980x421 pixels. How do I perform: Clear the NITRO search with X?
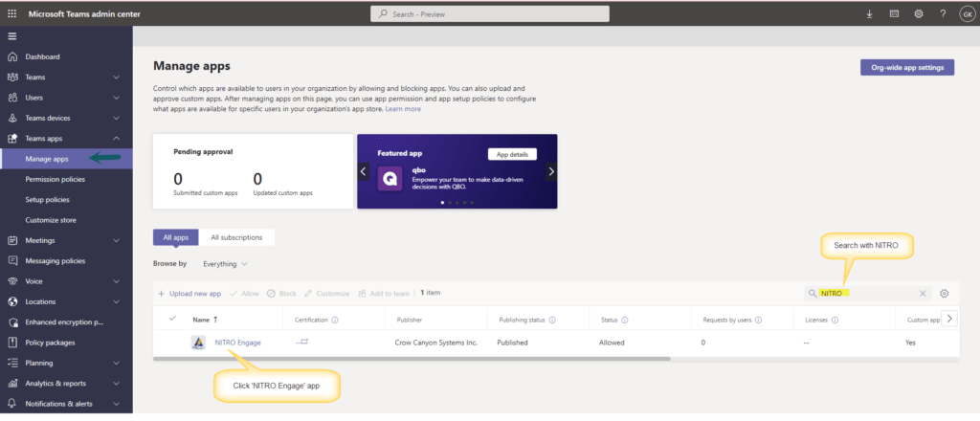(923, 294)
